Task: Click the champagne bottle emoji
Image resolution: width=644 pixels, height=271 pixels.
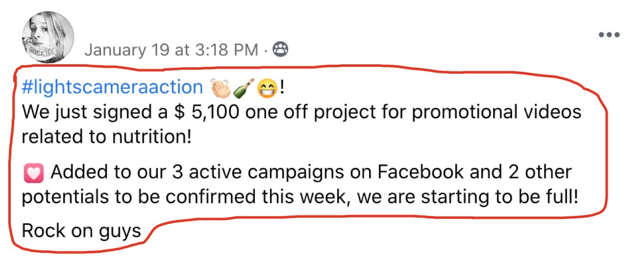Action: pyautogui.click(x=243, y=88)
